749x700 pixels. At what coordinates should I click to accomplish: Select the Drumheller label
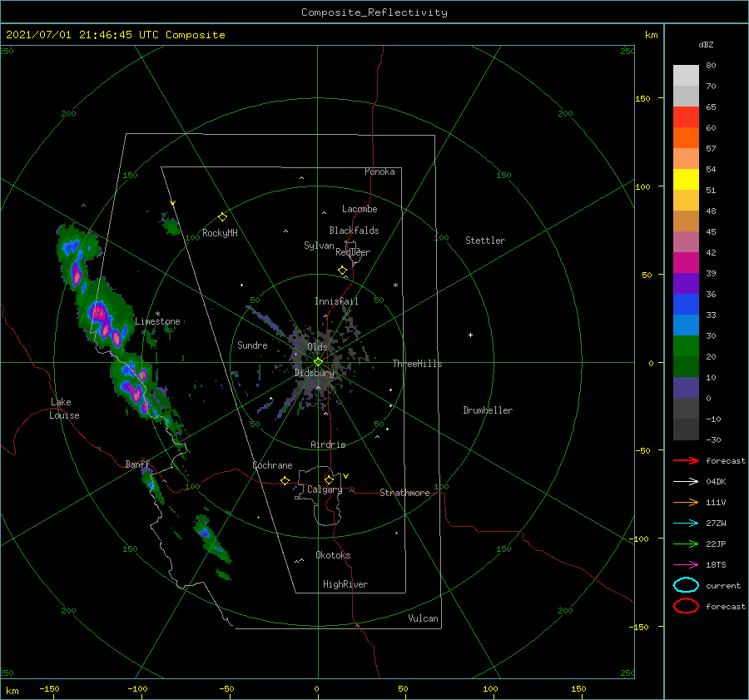(x=488, y=410)
